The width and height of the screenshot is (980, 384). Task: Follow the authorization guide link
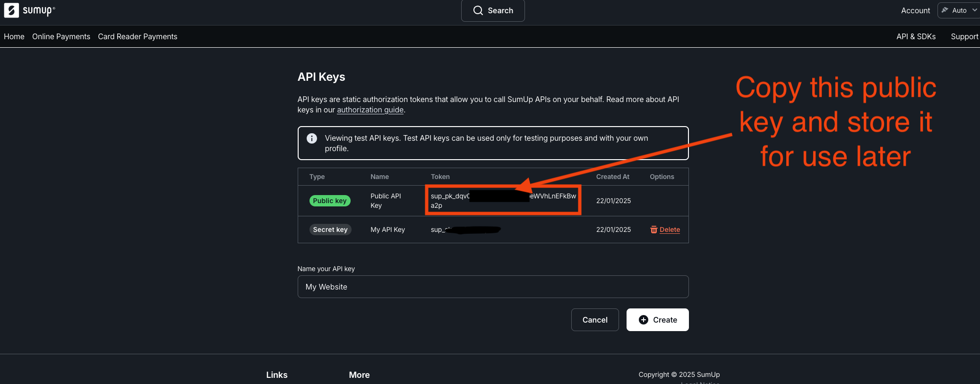[x=370, y=110]
